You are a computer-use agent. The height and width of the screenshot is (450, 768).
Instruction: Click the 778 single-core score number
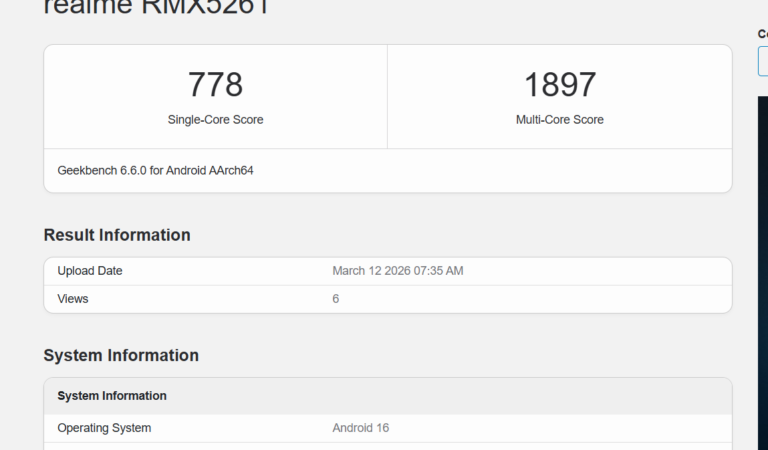coord(215,85)
